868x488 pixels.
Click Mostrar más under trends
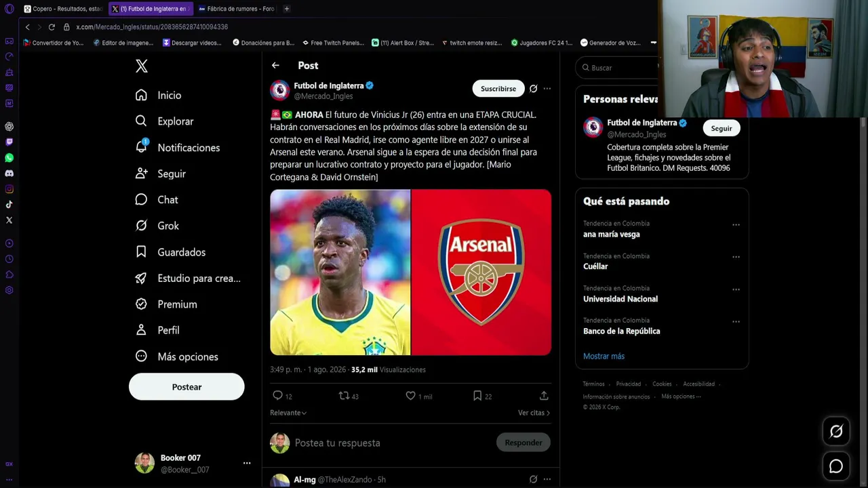click(604, 356)
